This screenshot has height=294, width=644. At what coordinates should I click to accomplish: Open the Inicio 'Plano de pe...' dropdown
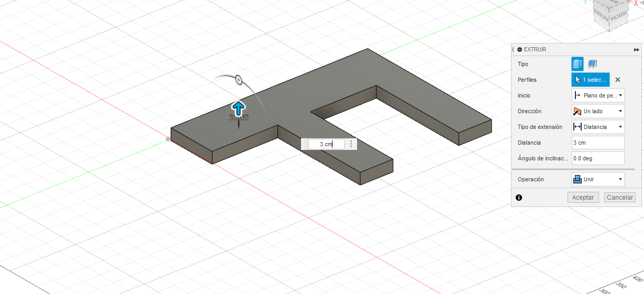coord(598,95)
